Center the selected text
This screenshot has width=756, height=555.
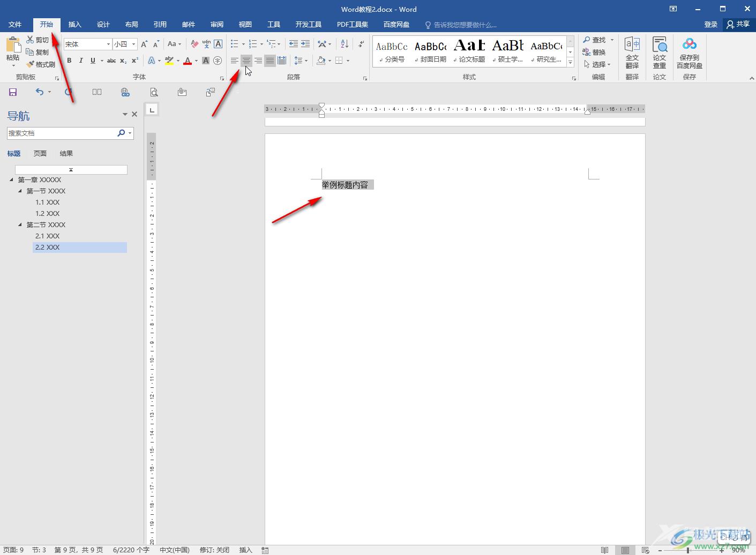(x=246, y=61)
